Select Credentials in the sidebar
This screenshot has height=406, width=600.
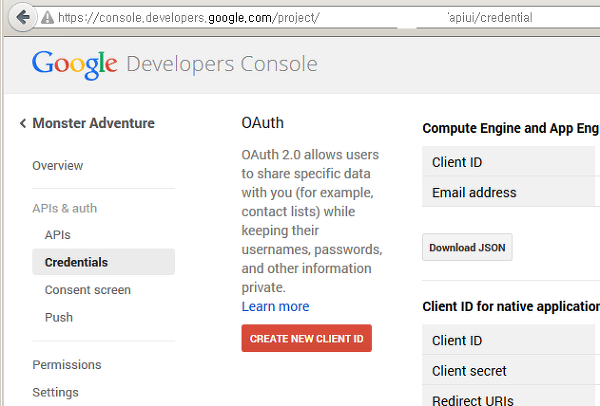[x=103, y=262]
